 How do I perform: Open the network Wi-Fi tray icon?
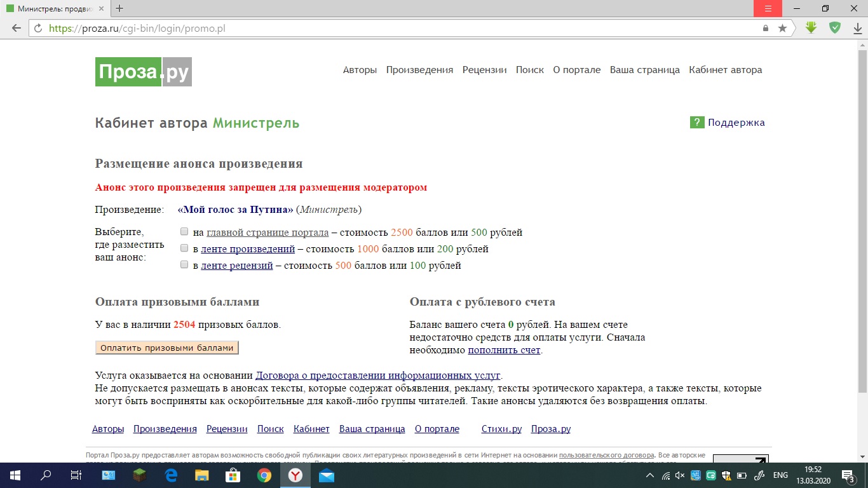(665, 475)
